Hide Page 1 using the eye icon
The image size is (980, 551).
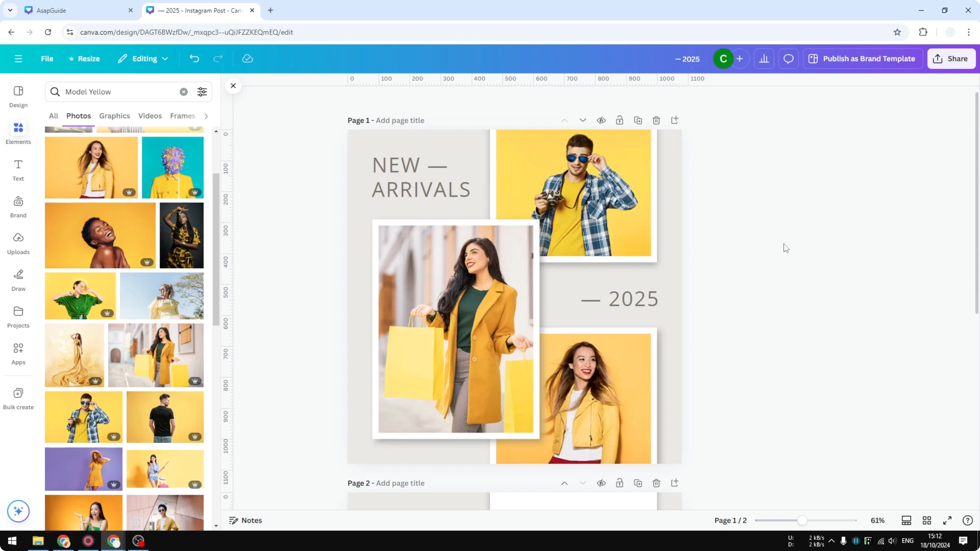[601, 120]
